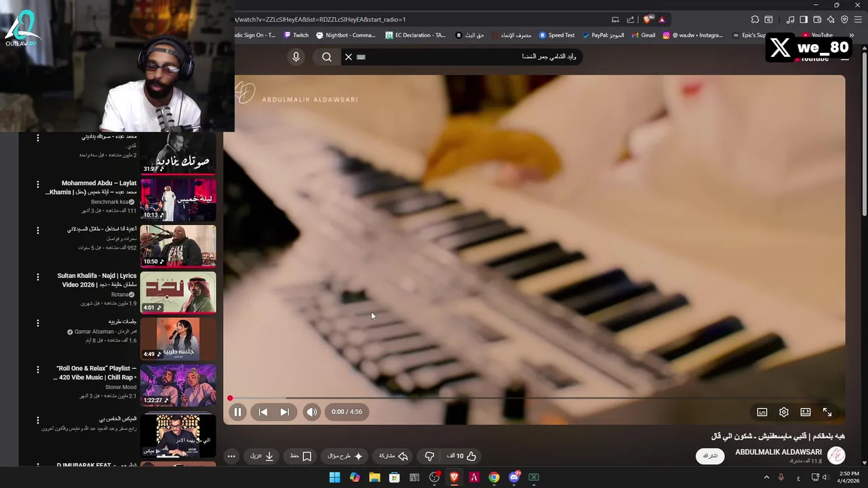Switch to theater mode view
The width and height of the screenshot is (868, 488).
[806, 412]
